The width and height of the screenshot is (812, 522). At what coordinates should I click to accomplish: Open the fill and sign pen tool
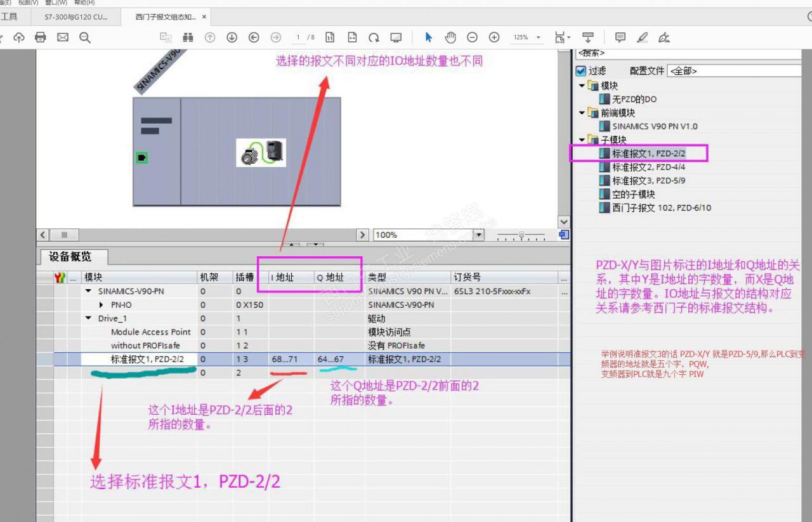664,37
